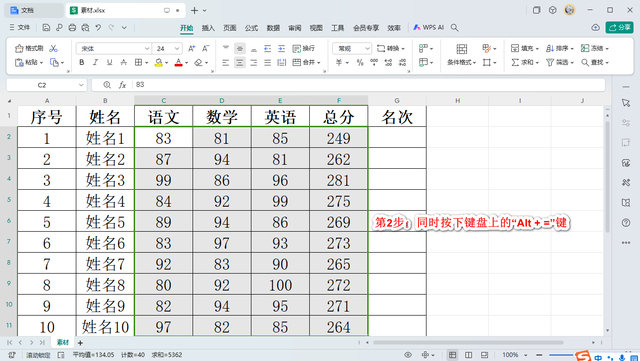Viewport: 640px width, 361px height.
Task: Expand the font name 宋体 dropdown
Action: (x=147, y=49)
